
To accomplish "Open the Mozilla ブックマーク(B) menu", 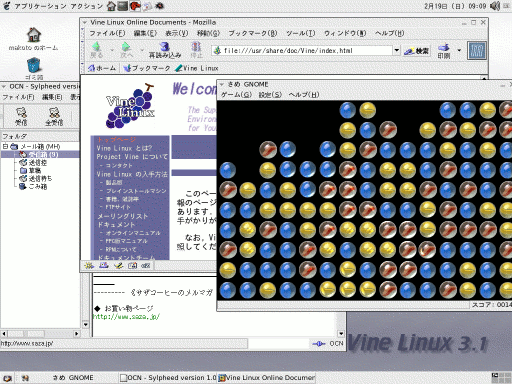I will pyautogui.click(x=253, y=33).
